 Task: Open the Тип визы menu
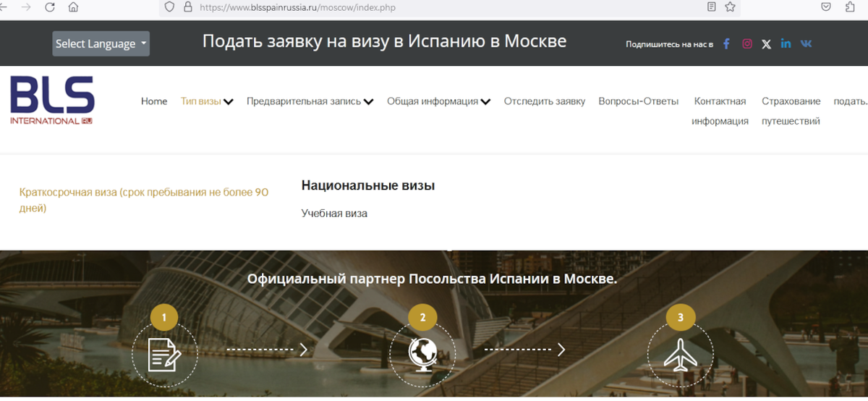click(x=201, y=101)
